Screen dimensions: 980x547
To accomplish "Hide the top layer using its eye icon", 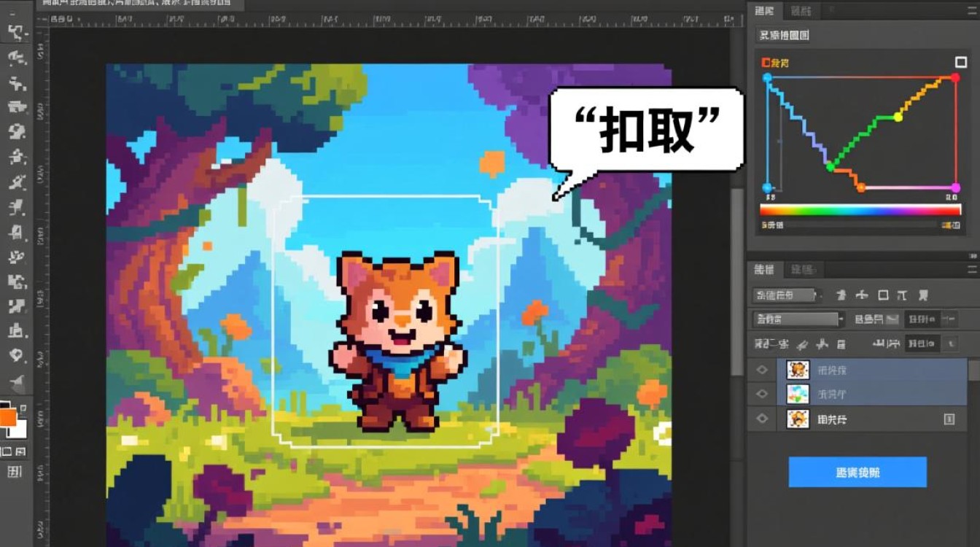I will [762, 370].
